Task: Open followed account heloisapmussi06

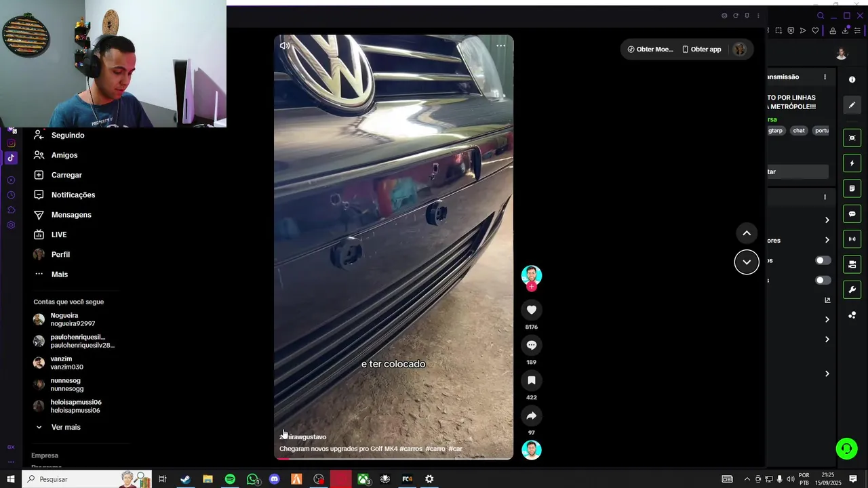Action: click(x=68, y=406)
